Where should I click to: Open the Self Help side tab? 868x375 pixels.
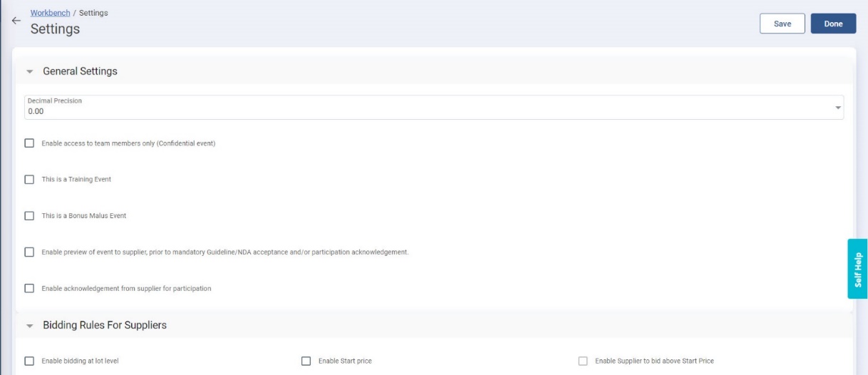(x=857, y=268)
